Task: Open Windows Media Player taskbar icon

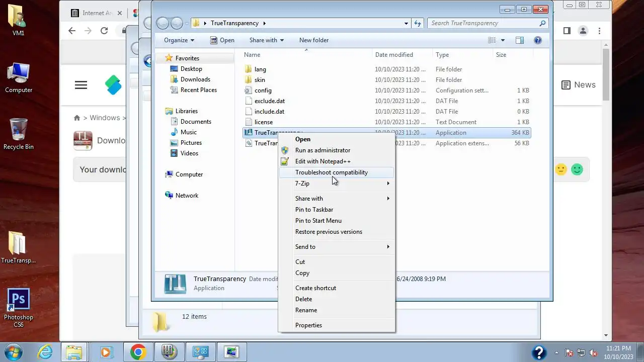Action: coord(106,352)
